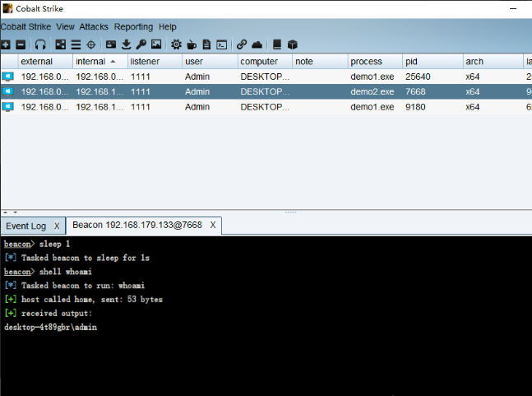
Task: Click the 'host called home, sent: 53 bytes' line
Action: point(84,300)
